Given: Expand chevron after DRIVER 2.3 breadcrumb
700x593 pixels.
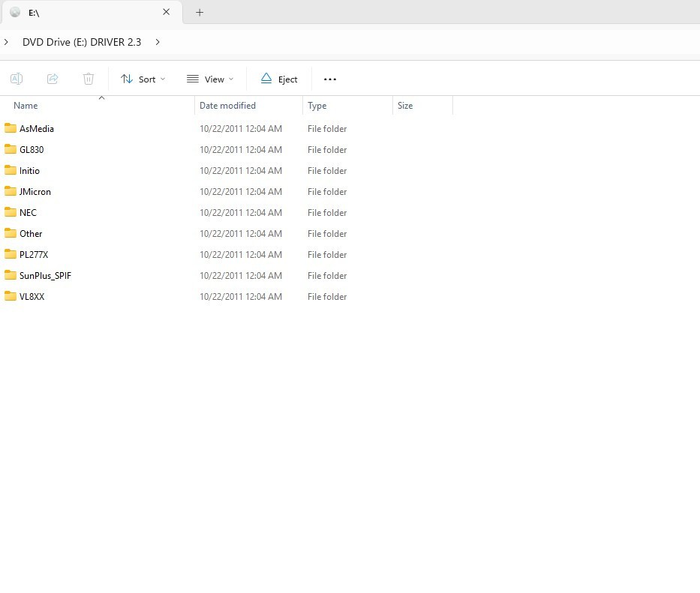Looking at the screenshot, I should click(x=158, y=42).
